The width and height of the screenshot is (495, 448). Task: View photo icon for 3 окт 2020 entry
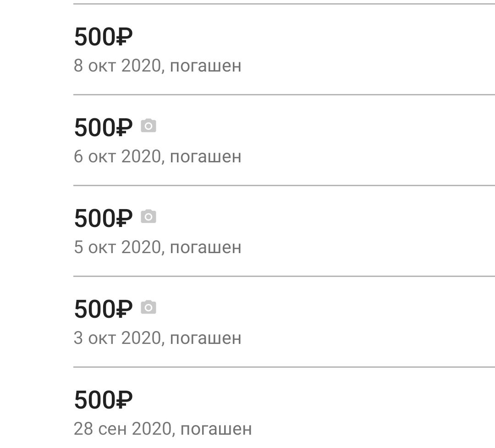pyautogui.click(x=148, y=307)
